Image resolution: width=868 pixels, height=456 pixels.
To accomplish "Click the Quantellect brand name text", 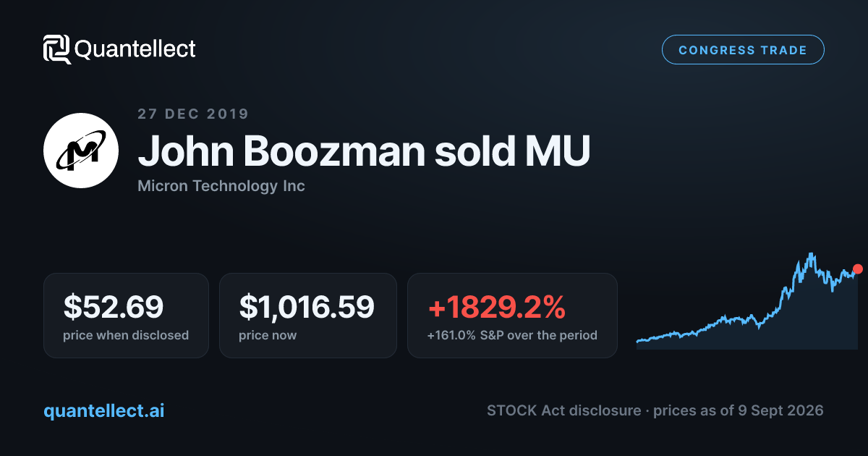I will click(x=135, y=49).
